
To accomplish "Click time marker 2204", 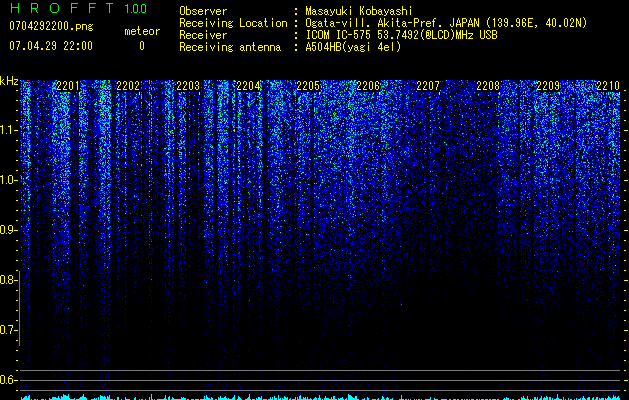I will (248, 86).
